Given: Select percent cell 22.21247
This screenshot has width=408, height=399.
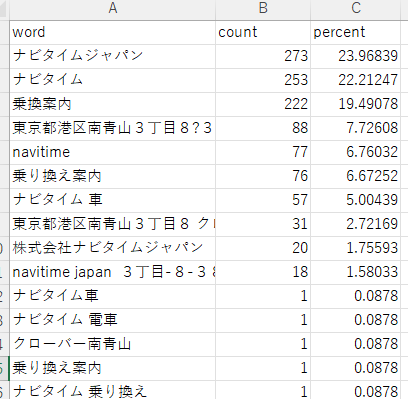Looking at the screenshot, I should [355, 80].
